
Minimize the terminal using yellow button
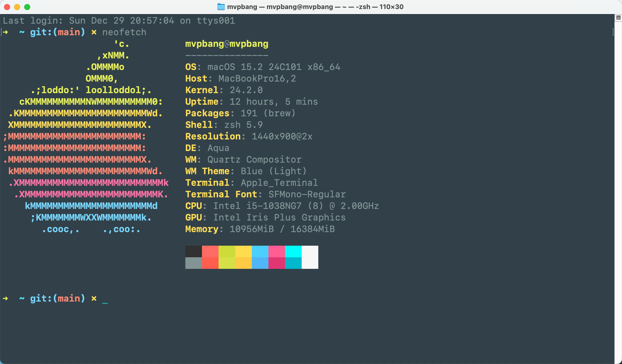coord(17,7)
